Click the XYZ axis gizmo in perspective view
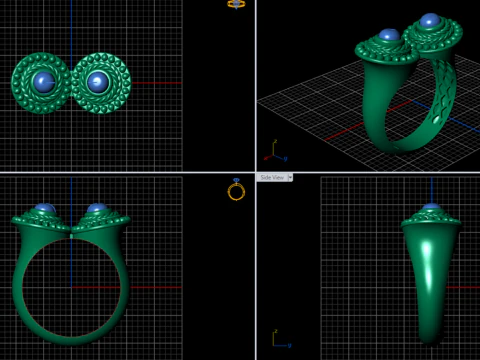480x360 pixels. [x=275, y=151]
